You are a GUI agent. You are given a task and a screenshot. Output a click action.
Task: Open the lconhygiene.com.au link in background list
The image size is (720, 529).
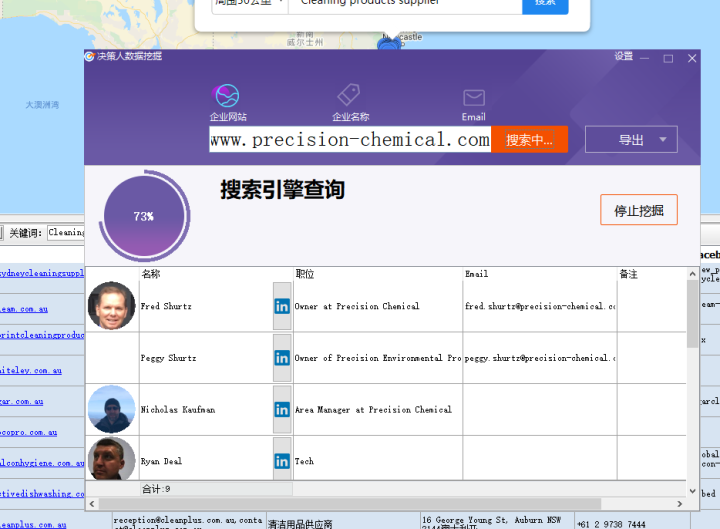pyautogui.click(x=42, y=463)
